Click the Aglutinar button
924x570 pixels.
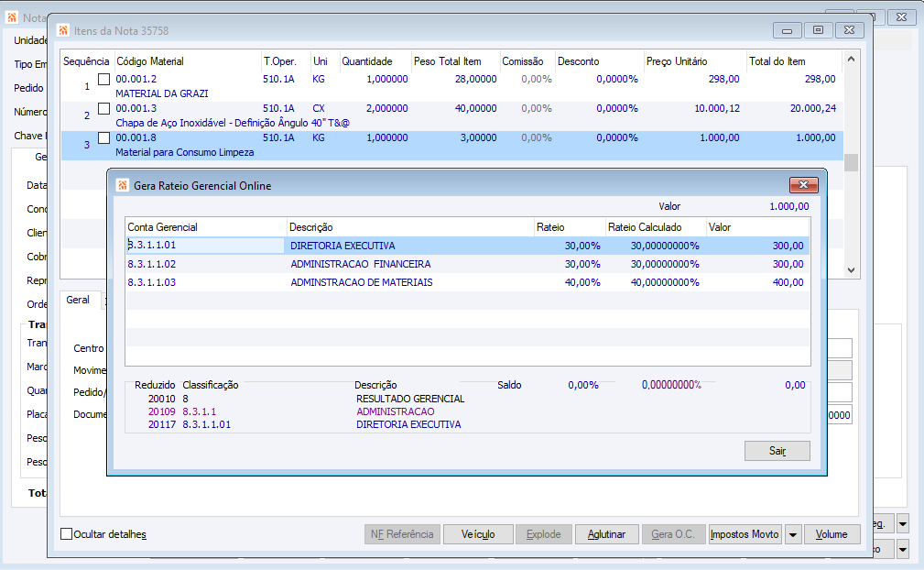click(606, 534)
